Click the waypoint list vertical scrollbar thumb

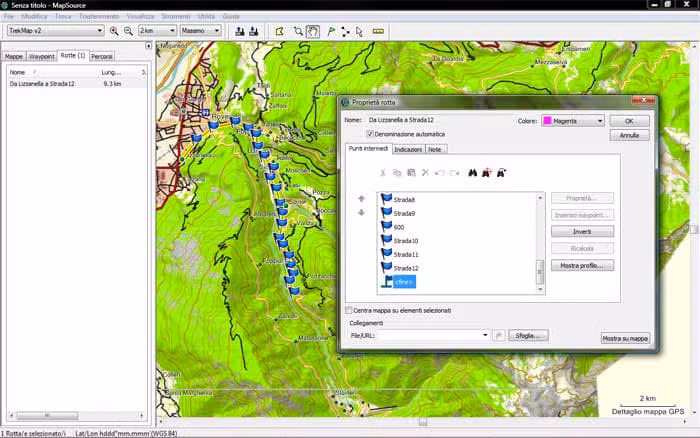(540, 272)
